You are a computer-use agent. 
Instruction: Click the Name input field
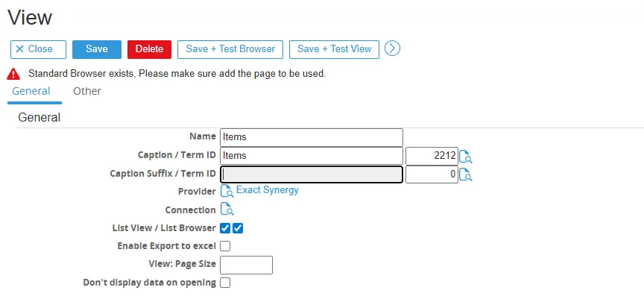(312, 137)
